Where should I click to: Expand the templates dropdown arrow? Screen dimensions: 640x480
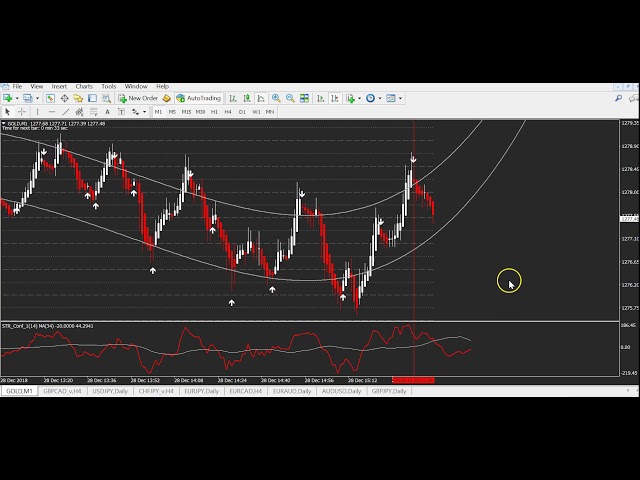tap(401, 98)
